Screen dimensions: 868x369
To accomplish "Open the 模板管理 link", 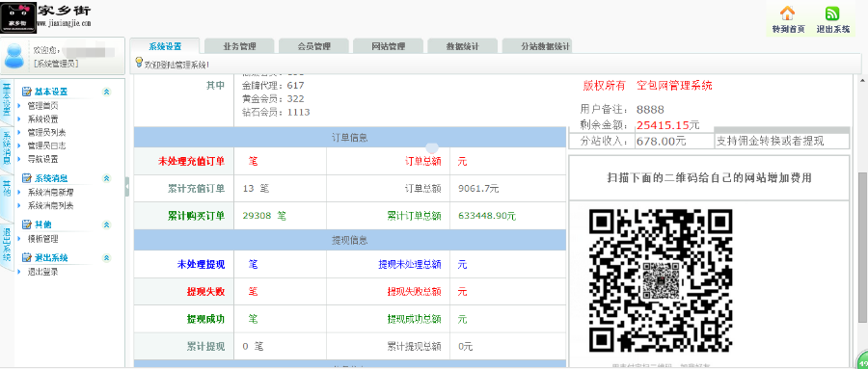I will (x=42, y=239).
